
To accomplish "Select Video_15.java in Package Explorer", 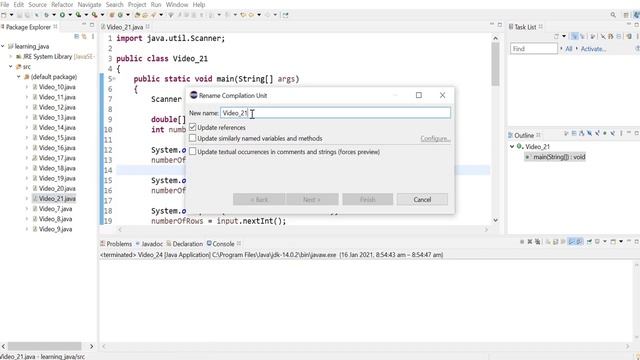I will [x=57, y=138].
